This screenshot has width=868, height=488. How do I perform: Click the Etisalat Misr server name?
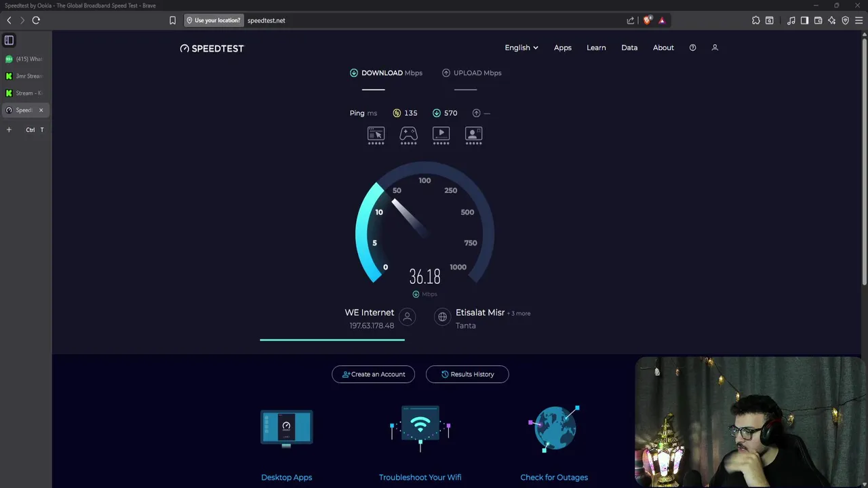480,312
